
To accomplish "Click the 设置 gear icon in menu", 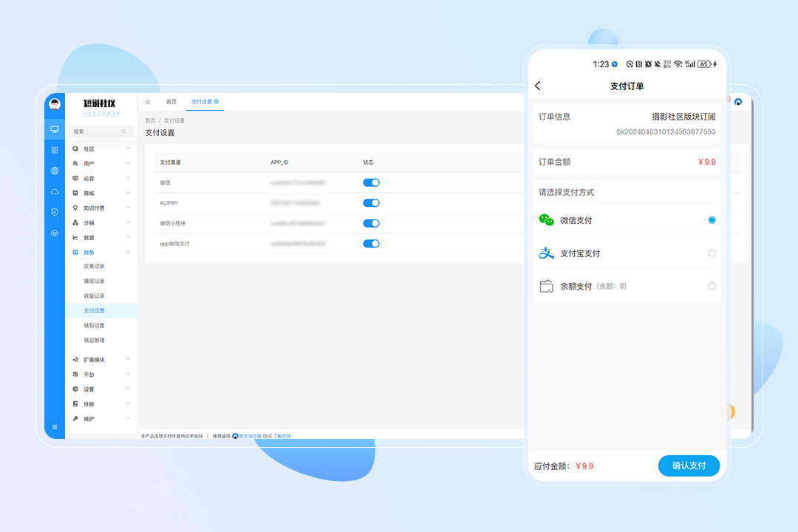I will click(75, 389).
